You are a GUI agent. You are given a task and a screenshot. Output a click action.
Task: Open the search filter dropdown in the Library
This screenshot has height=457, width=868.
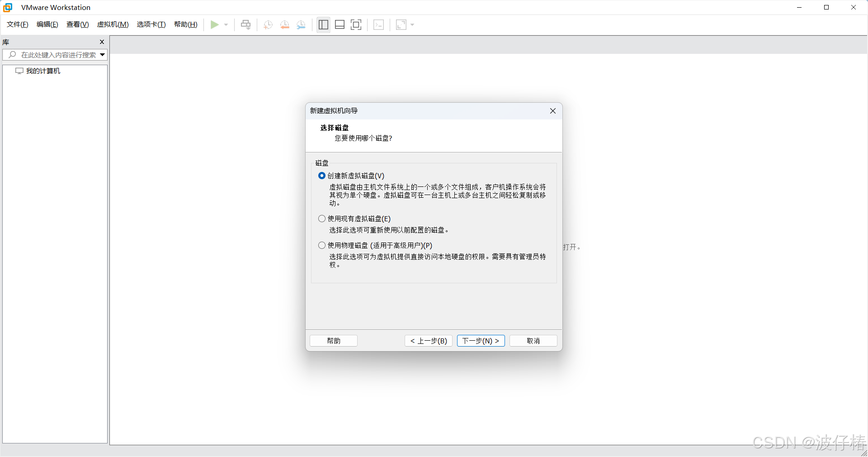pyautogui.click(x=103, y=55)
